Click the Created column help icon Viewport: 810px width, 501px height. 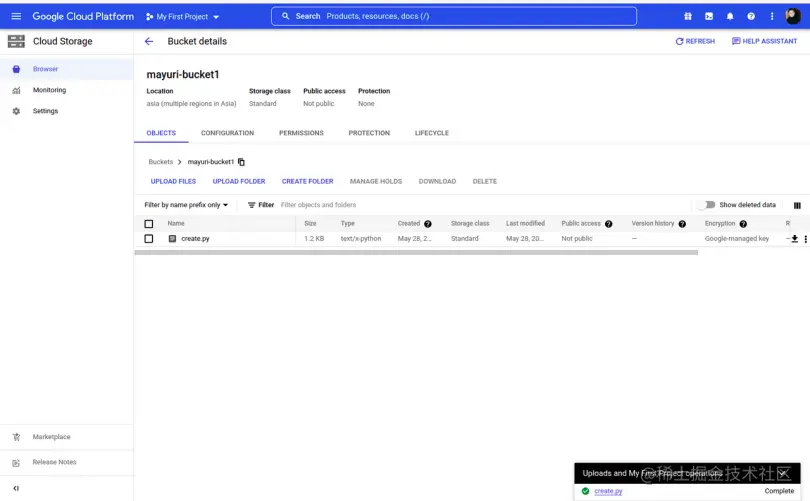click(428, 224)
